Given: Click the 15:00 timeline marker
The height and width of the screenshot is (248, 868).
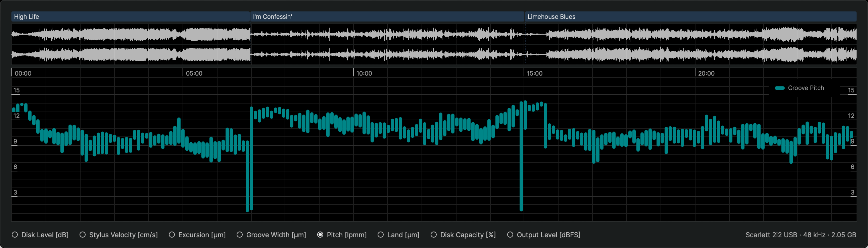Looking at the screenshot, I should 534,73.
